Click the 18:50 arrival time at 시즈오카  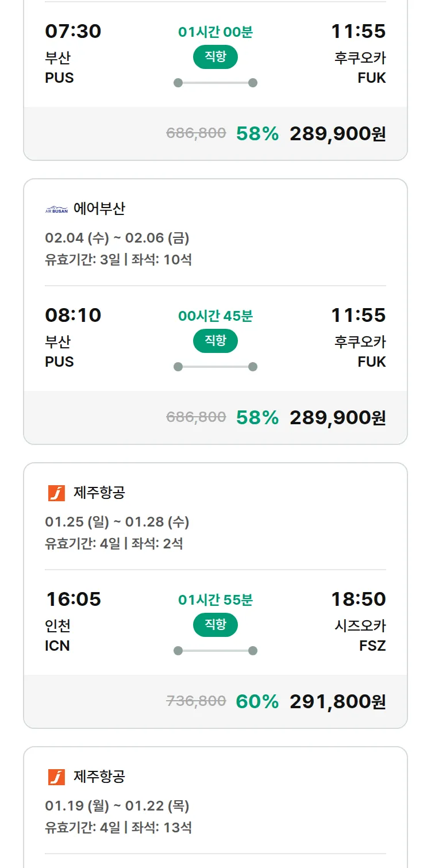pos(358,599)
